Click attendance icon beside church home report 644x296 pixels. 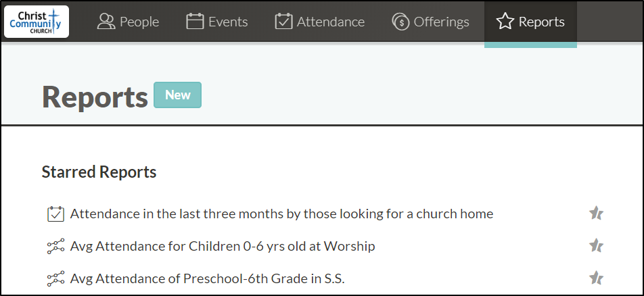coord(56,214)
